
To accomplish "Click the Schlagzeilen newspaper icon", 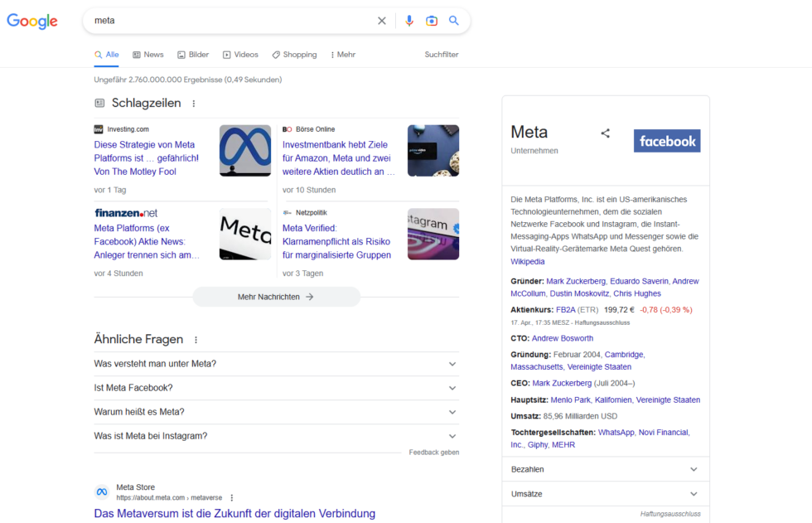I will tap(99, 103).
